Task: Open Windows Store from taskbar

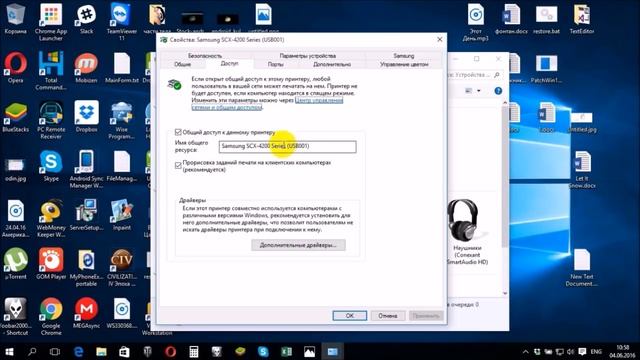Action: (x=124, y=351)
